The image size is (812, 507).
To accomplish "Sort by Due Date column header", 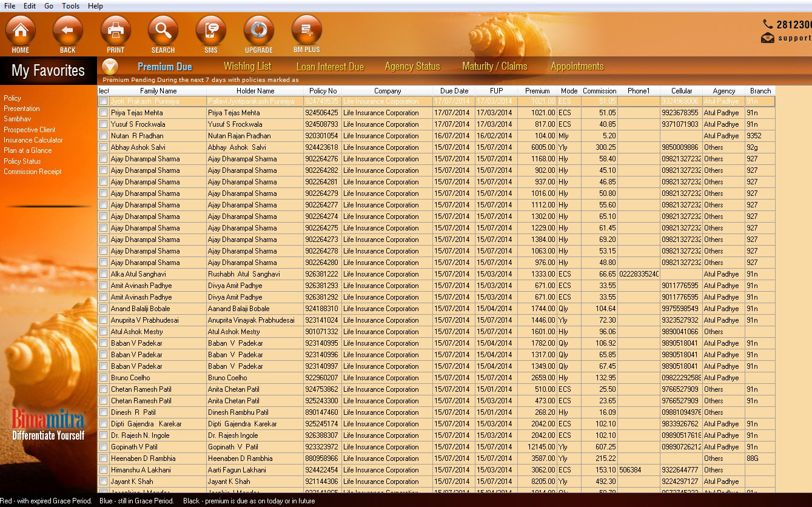I will click(454, 91).
